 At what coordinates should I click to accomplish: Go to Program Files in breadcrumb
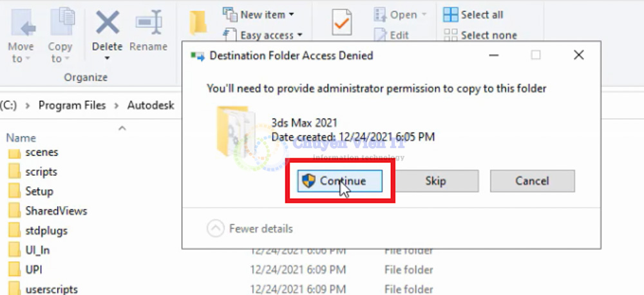tap(71, 105)
